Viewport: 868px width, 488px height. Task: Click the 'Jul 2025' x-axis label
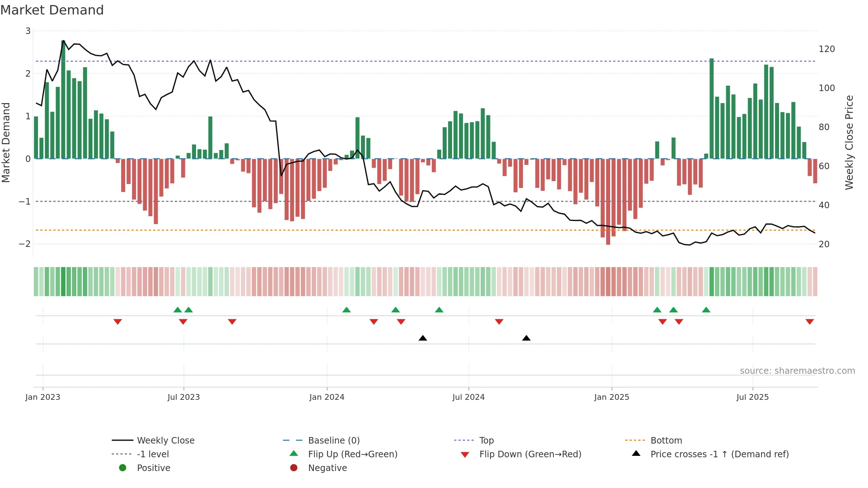click(753, 397)
